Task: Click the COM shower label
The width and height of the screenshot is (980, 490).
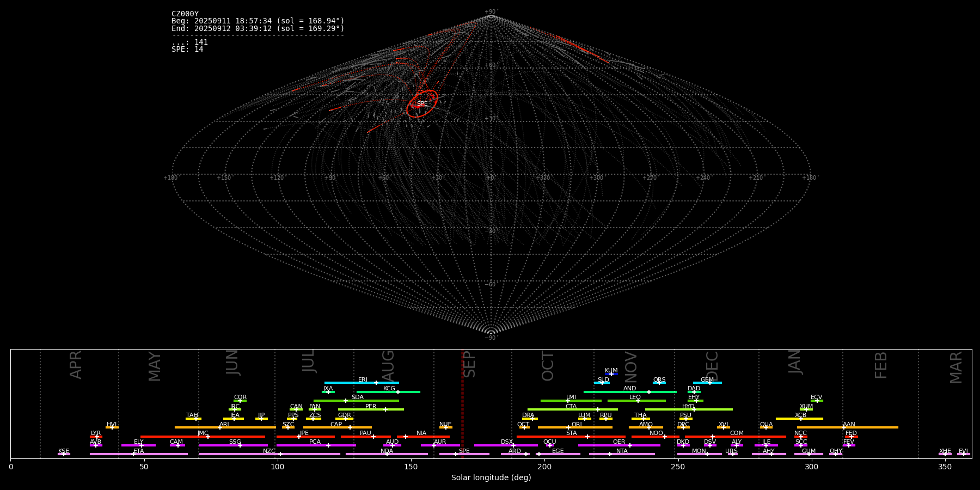Action: tap(737, 433)
